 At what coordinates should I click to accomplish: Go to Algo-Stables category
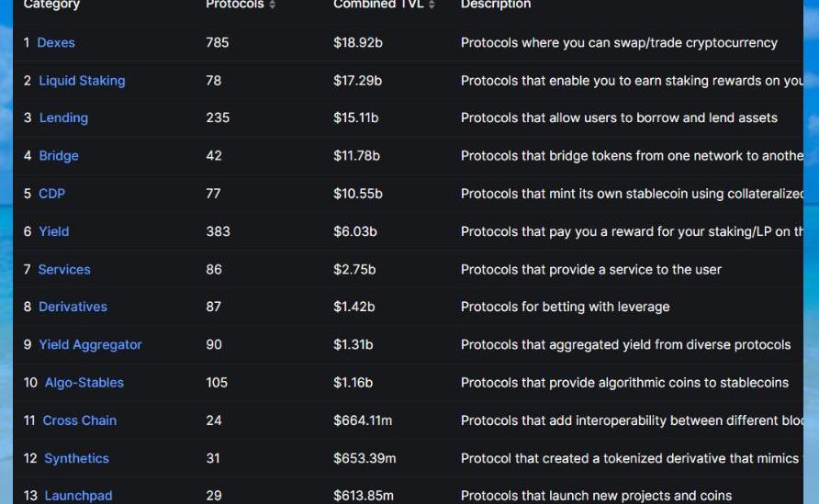[x=84, y=382]
